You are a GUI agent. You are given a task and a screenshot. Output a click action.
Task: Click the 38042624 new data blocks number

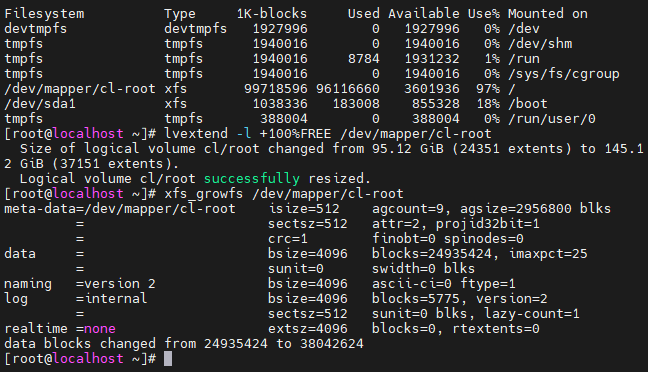(332, 343)
